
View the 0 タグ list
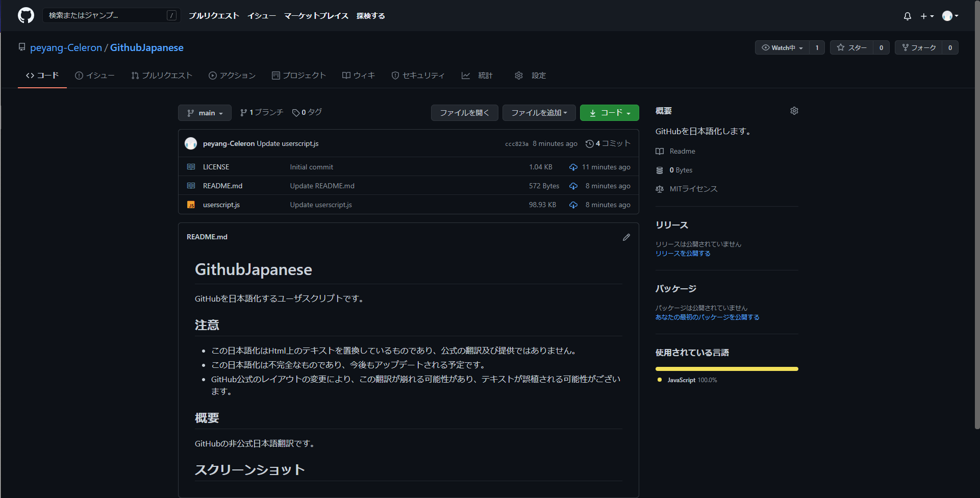point(307,112)
